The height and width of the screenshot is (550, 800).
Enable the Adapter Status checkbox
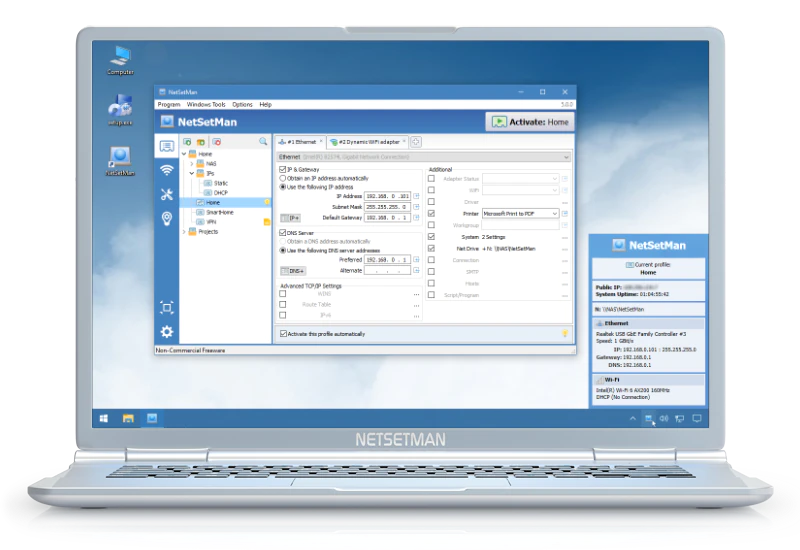coord(431,179)
